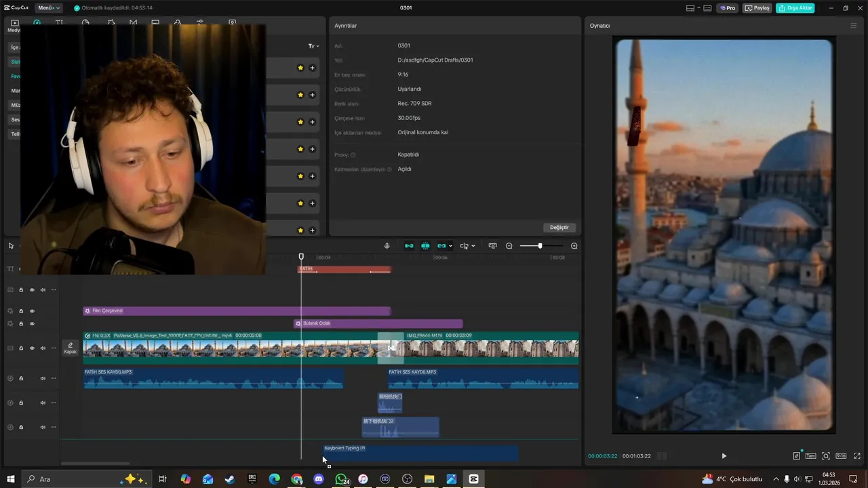Hide the empty video track above Film Çerçevesi
The width and height of the screenshot is (868, 488).
pos(32,290)
